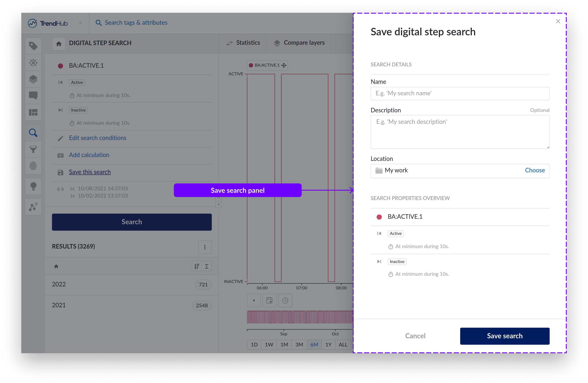Image resolution: width=588 pixels, height=383 pixels.
Task: Open results three-dot options menu
Action: 205,247
